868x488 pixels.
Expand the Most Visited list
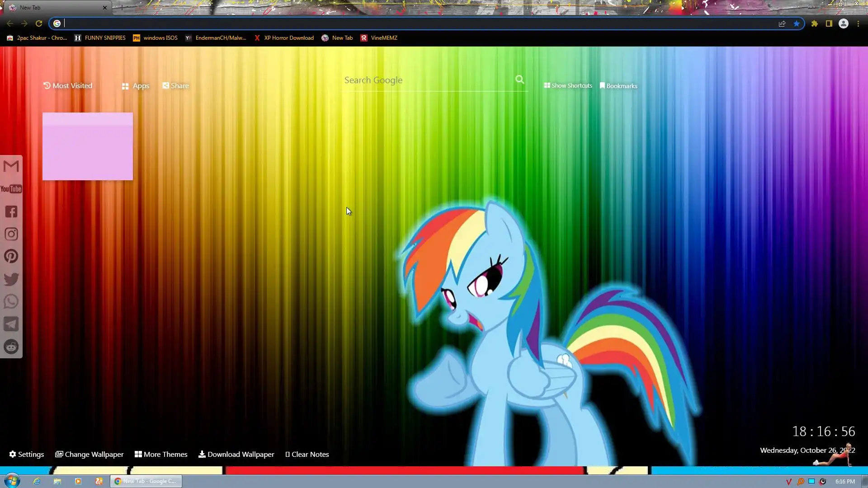(x=67, y=85)
